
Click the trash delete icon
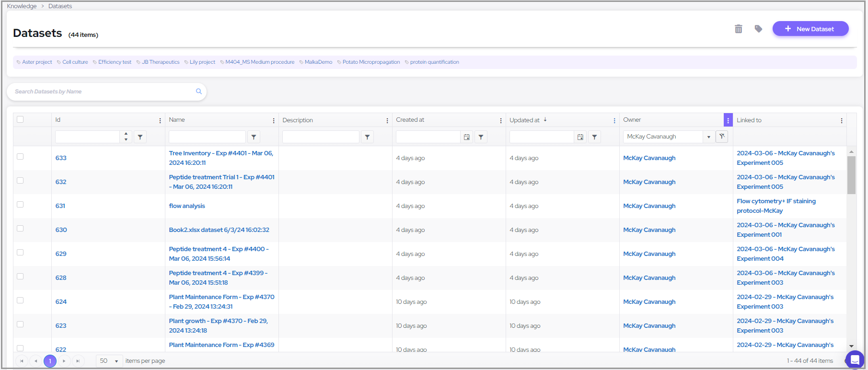tap(738, 29)
